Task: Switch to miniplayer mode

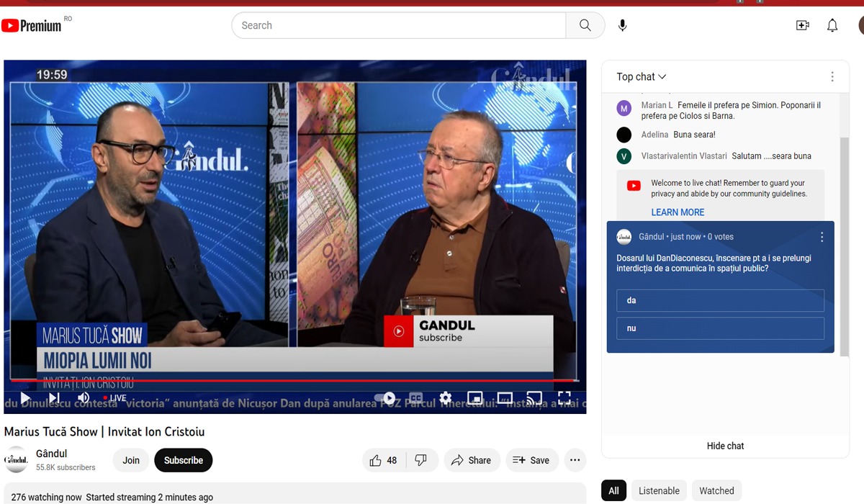Action: [x=475, y=397]
